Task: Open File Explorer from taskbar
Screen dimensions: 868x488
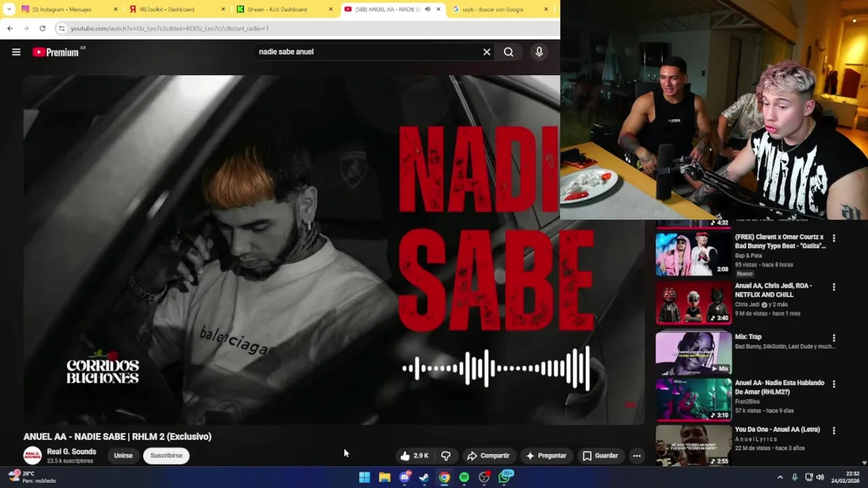Action: [x=384, y=477]
